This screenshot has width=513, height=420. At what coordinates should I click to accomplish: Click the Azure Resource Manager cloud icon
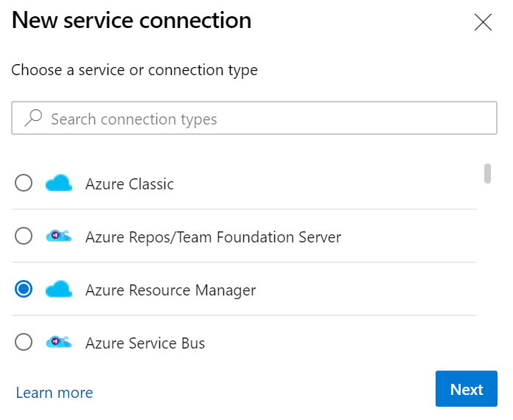59,290
